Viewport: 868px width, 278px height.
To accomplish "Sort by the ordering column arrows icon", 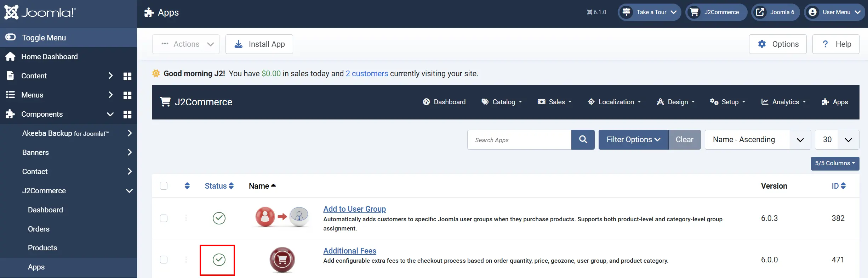I will coord(187,186).
